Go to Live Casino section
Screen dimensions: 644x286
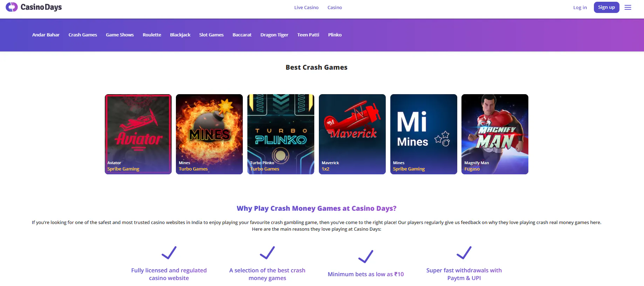(306, 7)
